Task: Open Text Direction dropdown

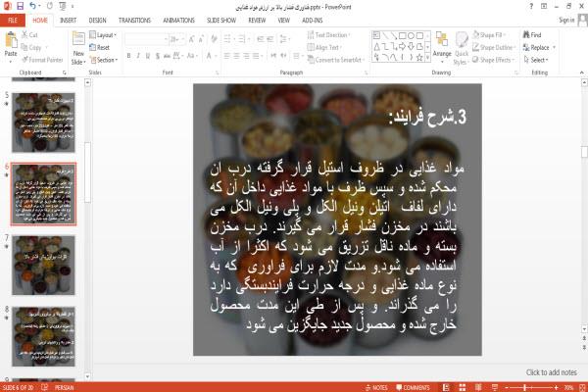Action: pyautogui.click(x=329, y=35)
